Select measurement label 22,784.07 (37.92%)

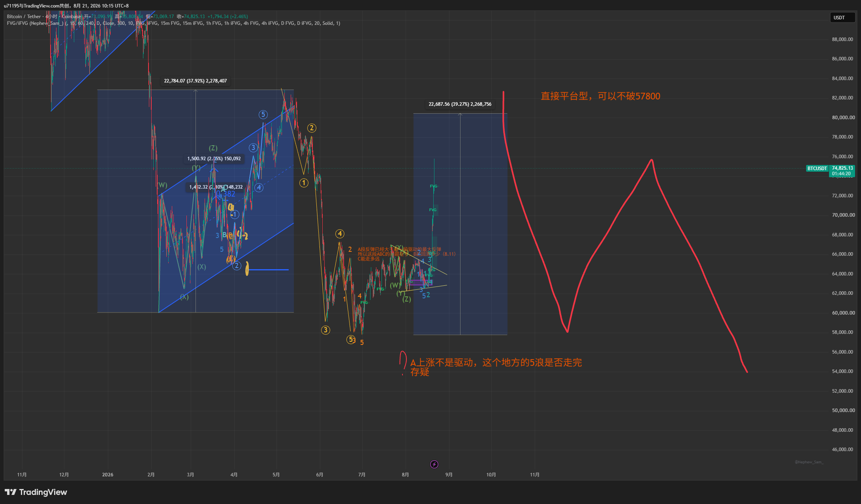tap(196, 81)
